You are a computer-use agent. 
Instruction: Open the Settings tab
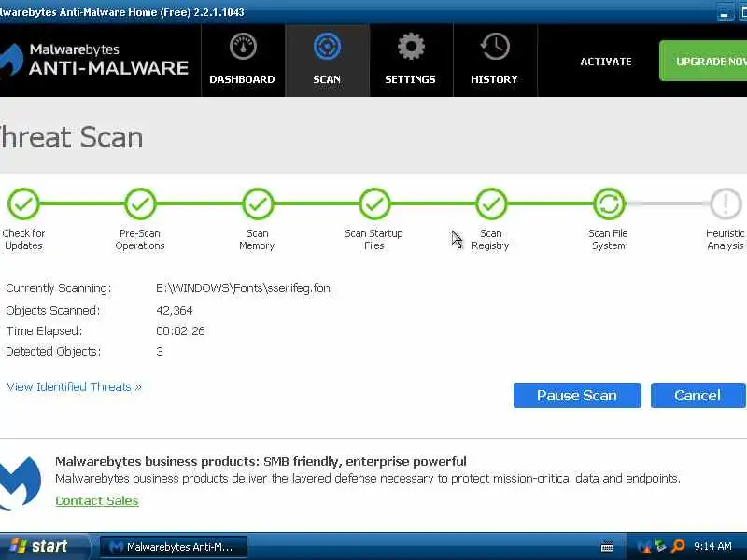click(411, 61)
